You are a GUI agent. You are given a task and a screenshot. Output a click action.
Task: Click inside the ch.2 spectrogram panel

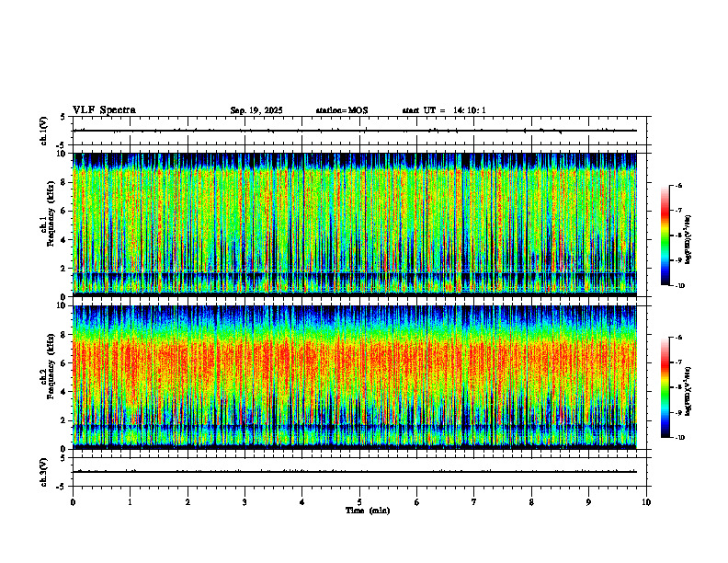pyautogui.click(x=355, y=377)
